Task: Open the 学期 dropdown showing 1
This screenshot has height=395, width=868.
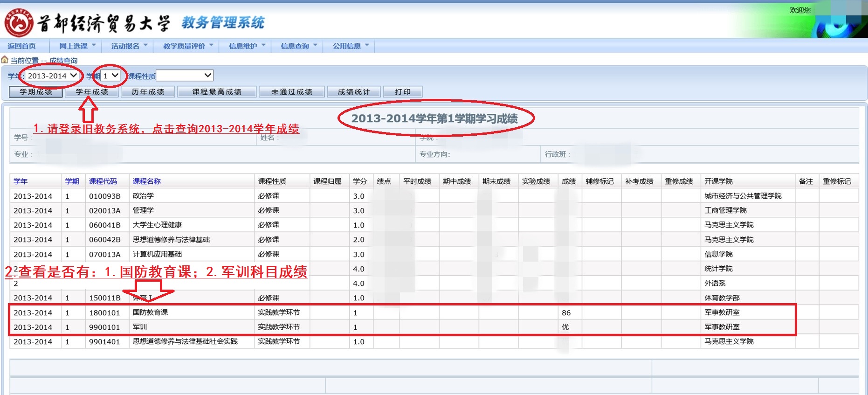Action: (110, 76)
